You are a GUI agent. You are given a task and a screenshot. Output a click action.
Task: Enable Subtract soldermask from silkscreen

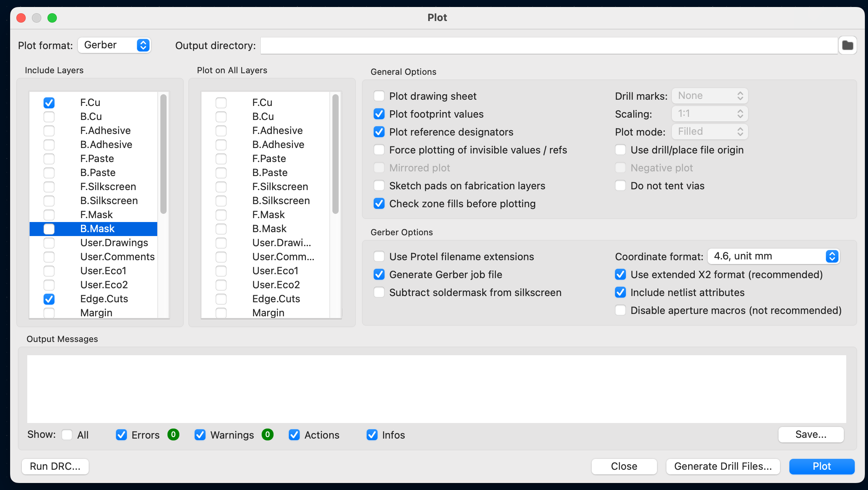[379, 293]
